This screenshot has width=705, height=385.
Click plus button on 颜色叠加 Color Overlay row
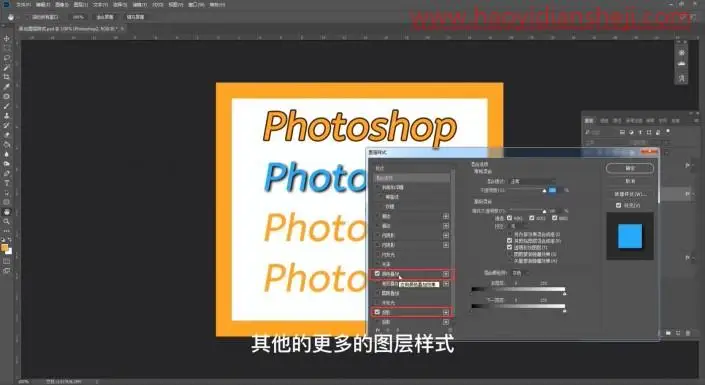point(446,273)
